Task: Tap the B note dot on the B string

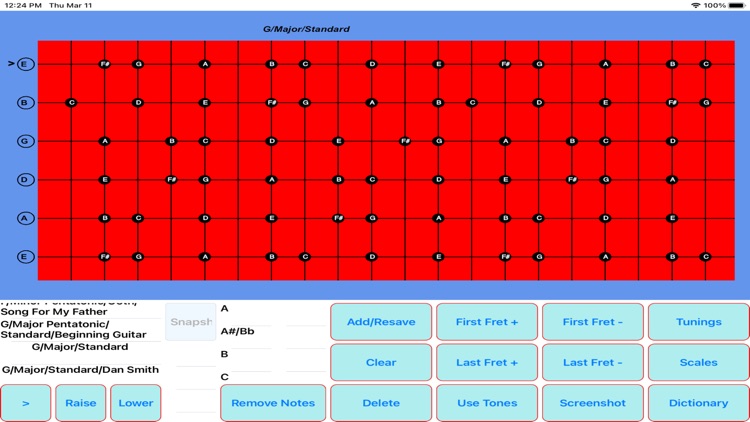Action: 438,102
